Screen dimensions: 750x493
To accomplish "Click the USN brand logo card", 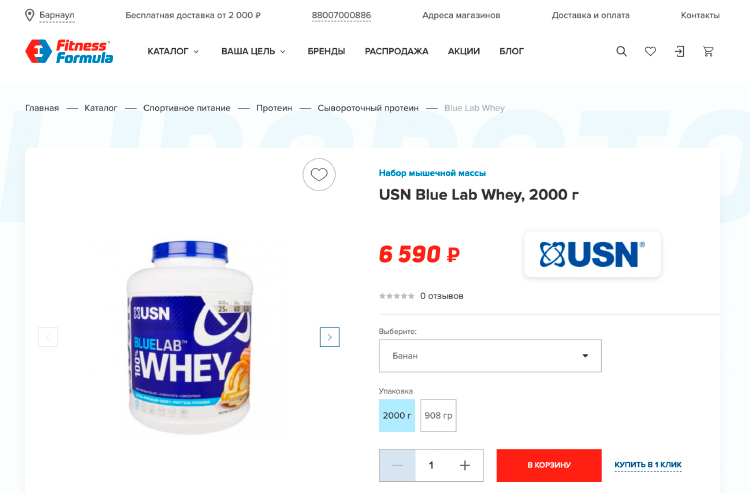I will point(593,254).
